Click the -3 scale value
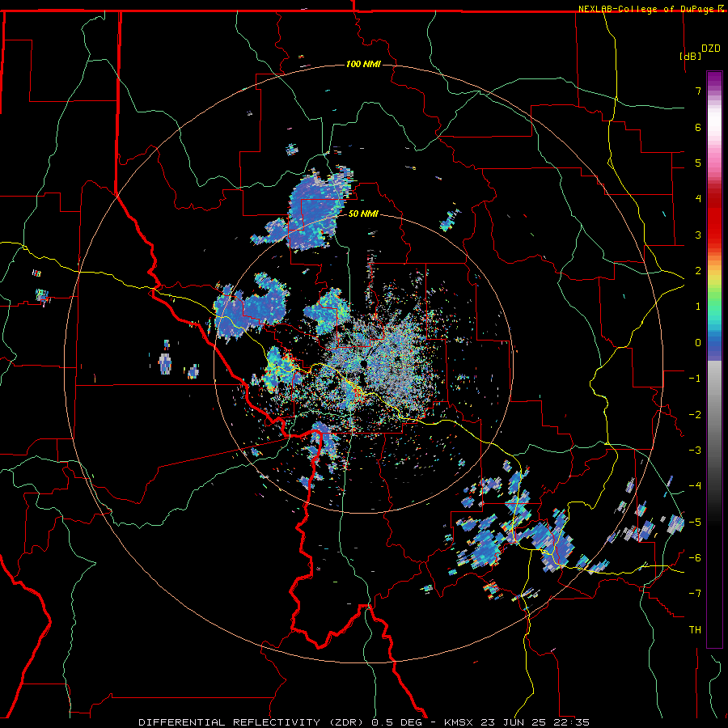 [695, 451]
